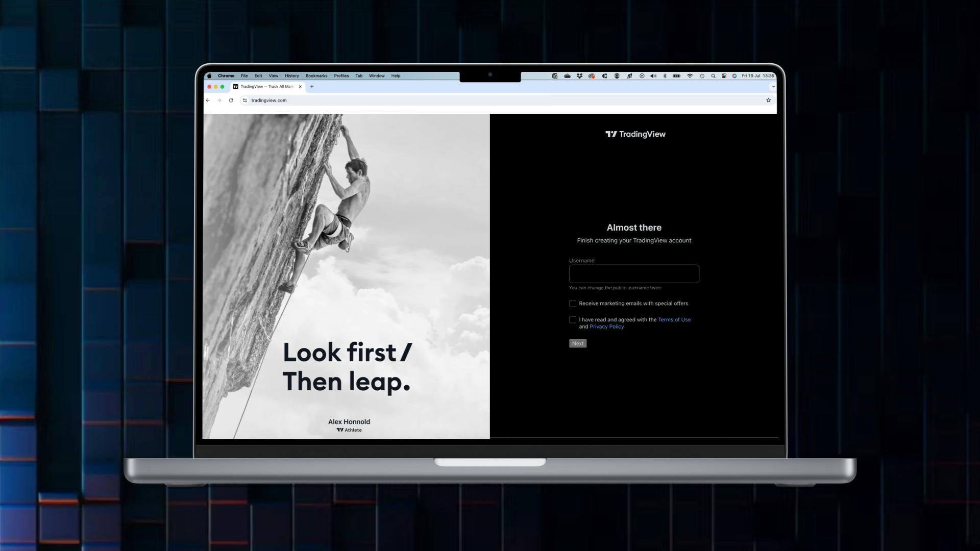Open the Chrome application menu
Screen dimensions: 980x551
click(x=226, y=76)
